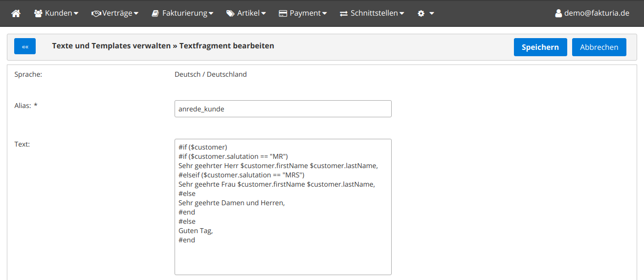This screenshot has height=280, width=644.
Task: Focus the Alias field containing anrede_kunde
Action: [283, 109]
